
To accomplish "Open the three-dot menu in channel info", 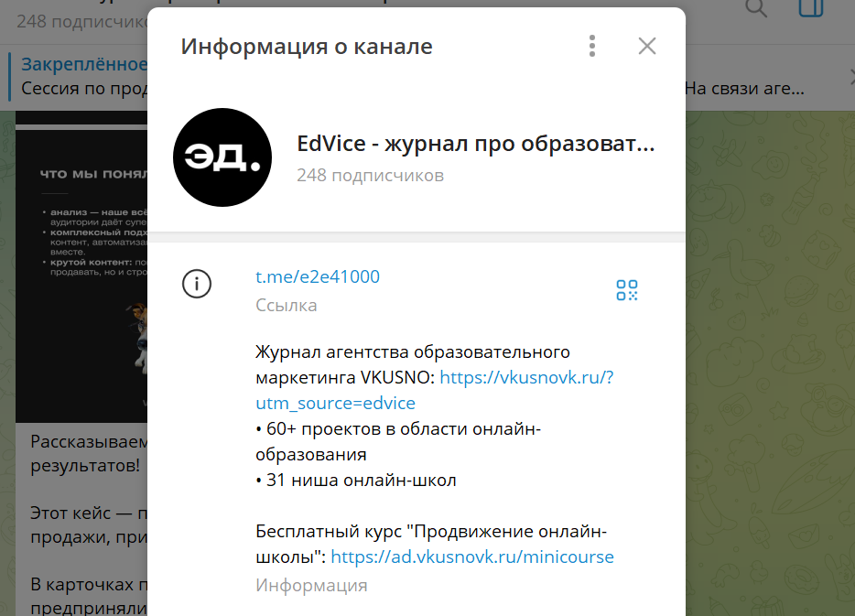I will [592, 47].
